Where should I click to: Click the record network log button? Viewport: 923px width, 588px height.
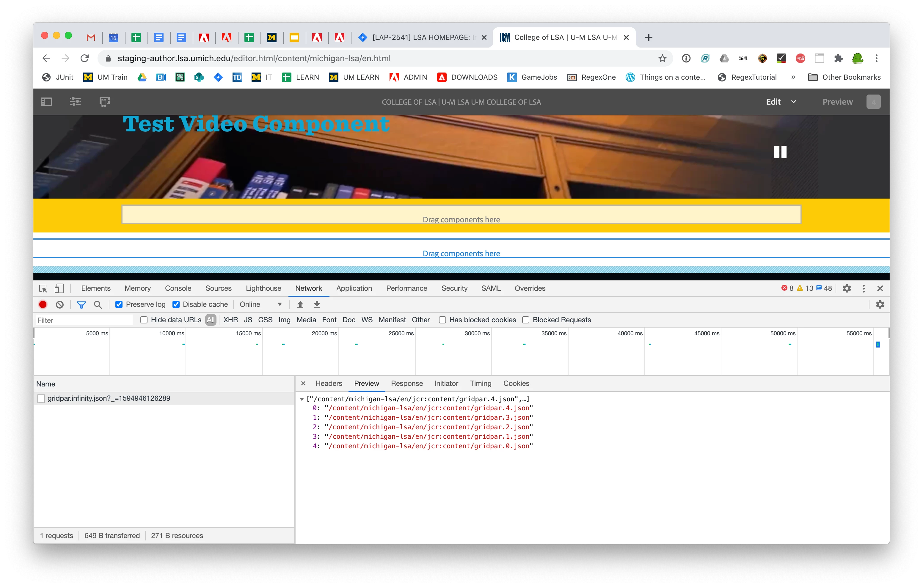(x=43, y=304)
